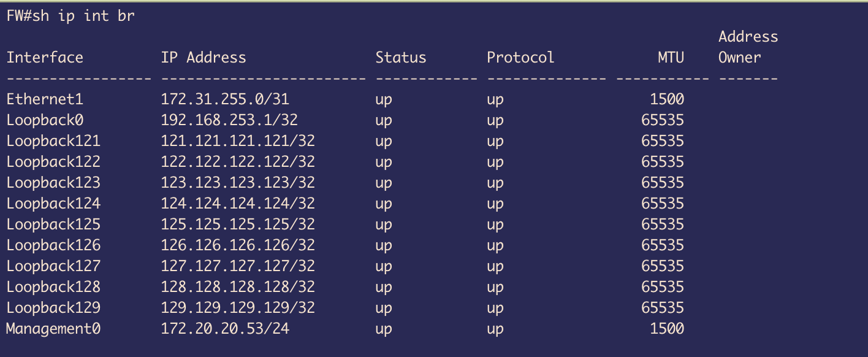This screenshot has width=868, height=357.
Task: Click the 192.168.253.1/32 address
Action: 229,120
